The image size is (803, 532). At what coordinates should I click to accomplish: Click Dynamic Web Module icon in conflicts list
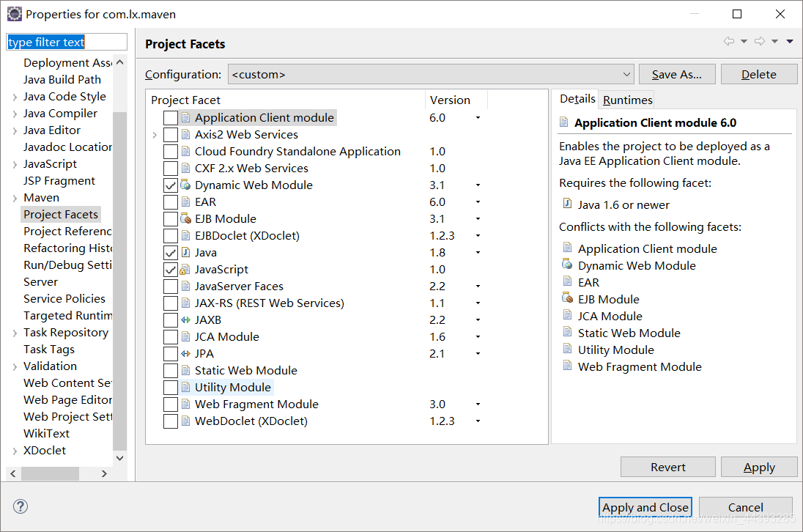click(x=567, y=265)
